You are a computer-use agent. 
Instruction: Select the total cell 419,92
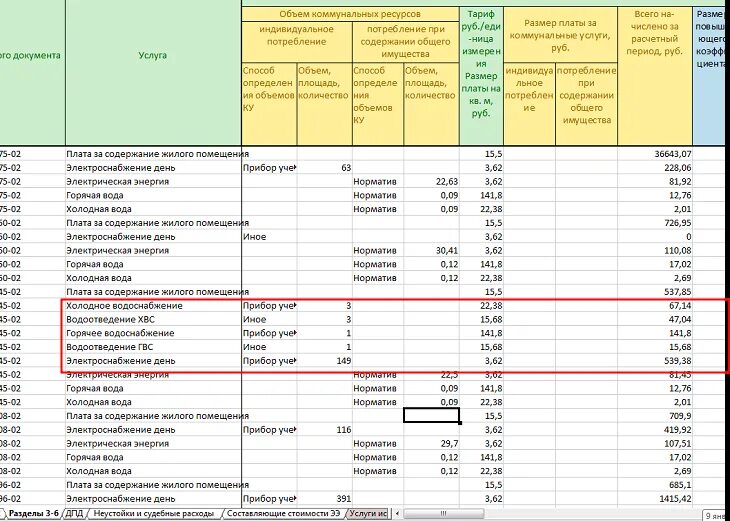coord(655,429)
